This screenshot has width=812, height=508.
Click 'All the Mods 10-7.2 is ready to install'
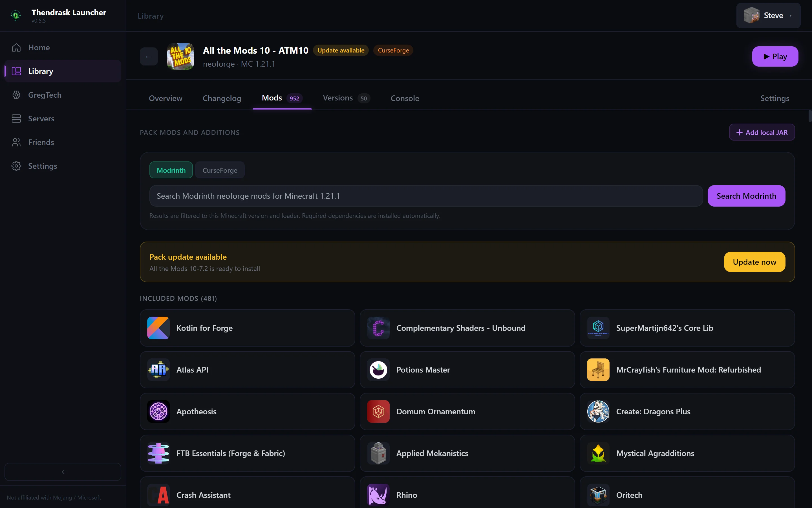(205, 268)
